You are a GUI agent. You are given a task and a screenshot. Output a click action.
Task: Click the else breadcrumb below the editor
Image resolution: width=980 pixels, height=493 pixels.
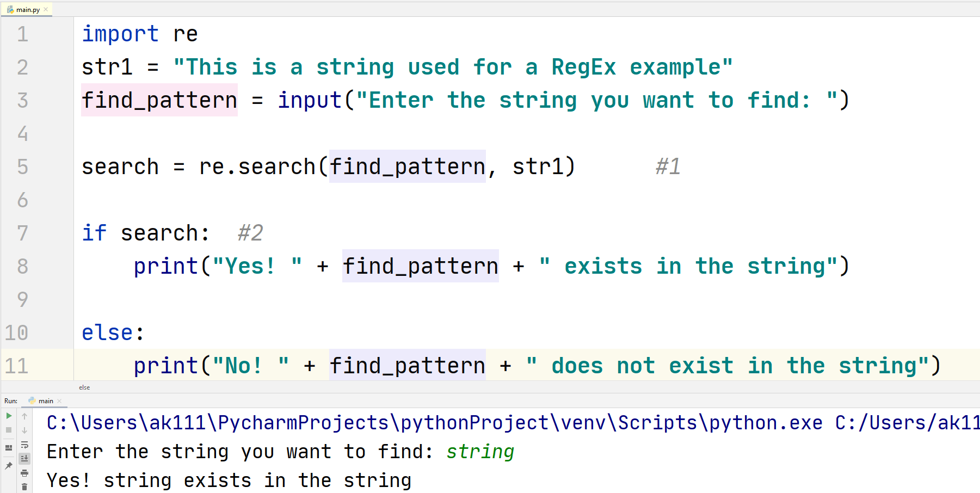pyautogui.click(x=84, y=387)
